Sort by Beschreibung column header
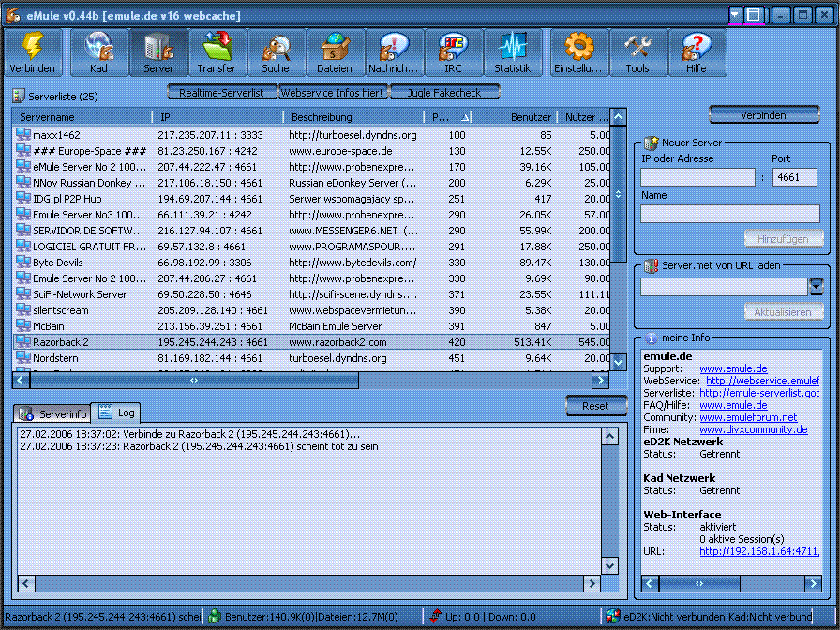 (x=354, y=117)
